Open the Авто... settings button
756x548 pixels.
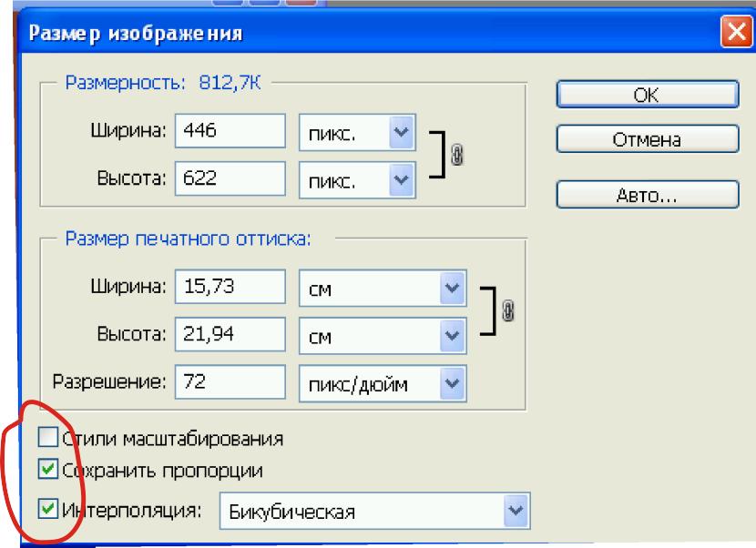pyautogui.click(x=648, y=195)
